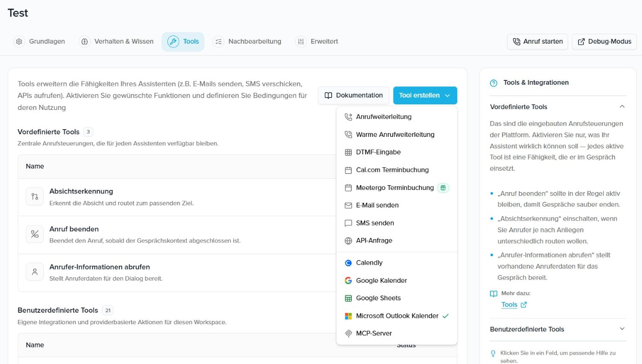This screenshot has width=642, height=364.
Task: Choose Anrufweiterleitung from the menu
Action: (397, 117)
